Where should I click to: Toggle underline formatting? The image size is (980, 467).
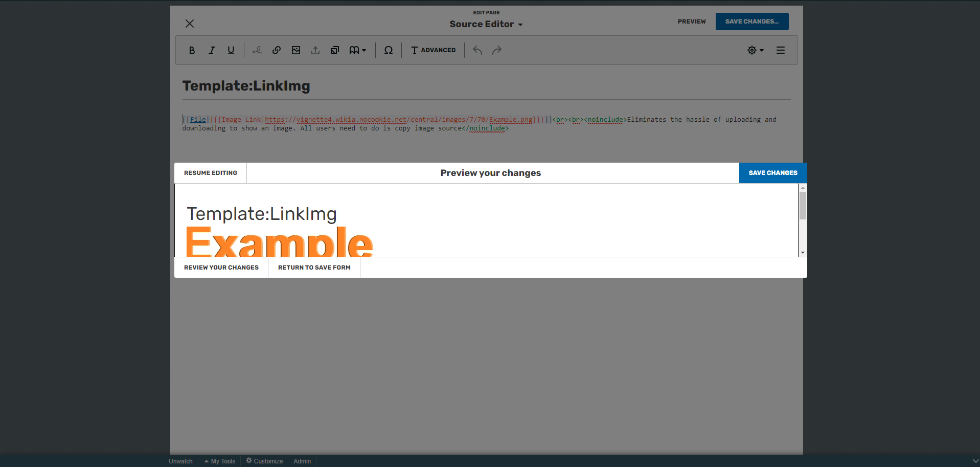tap(231, 50)
